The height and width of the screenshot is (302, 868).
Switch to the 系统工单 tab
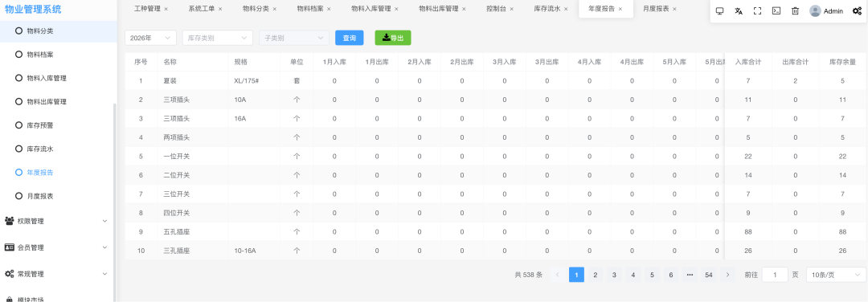(x=202, y=9)
